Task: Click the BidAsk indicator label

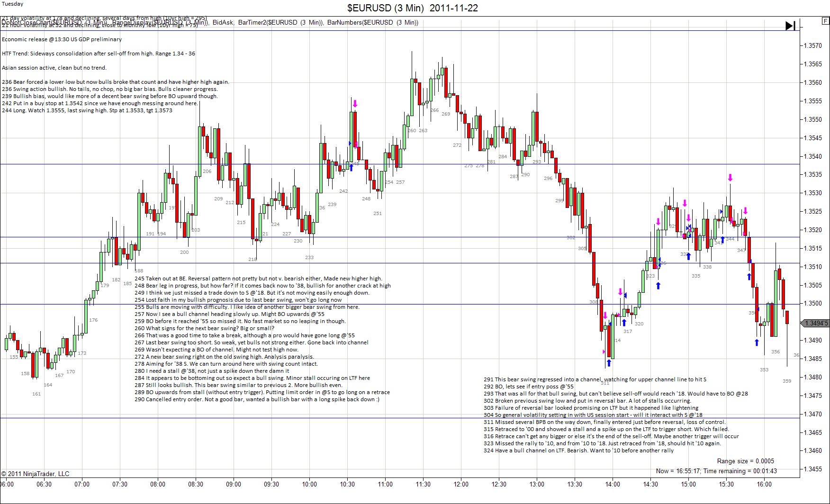Action: (223, 22)
